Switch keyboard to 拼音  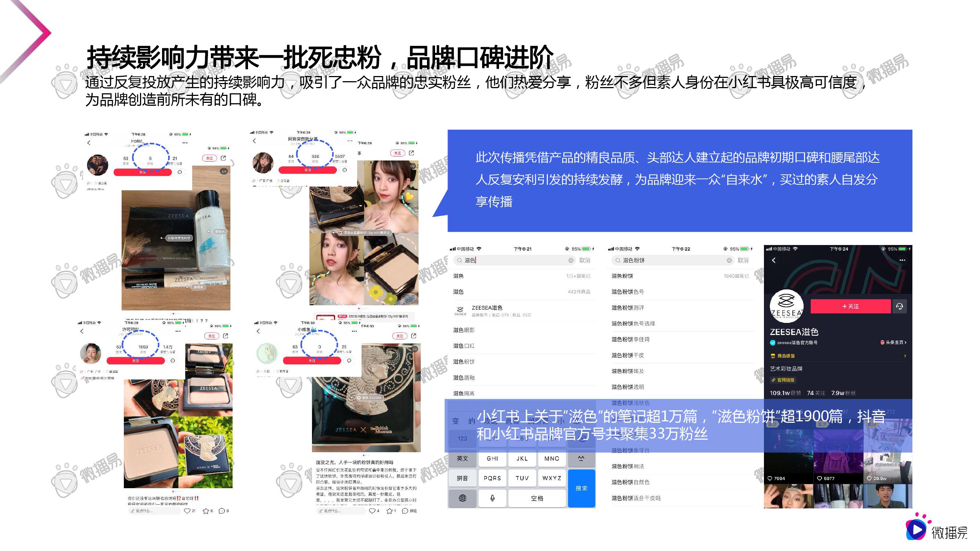pos(462,478)
